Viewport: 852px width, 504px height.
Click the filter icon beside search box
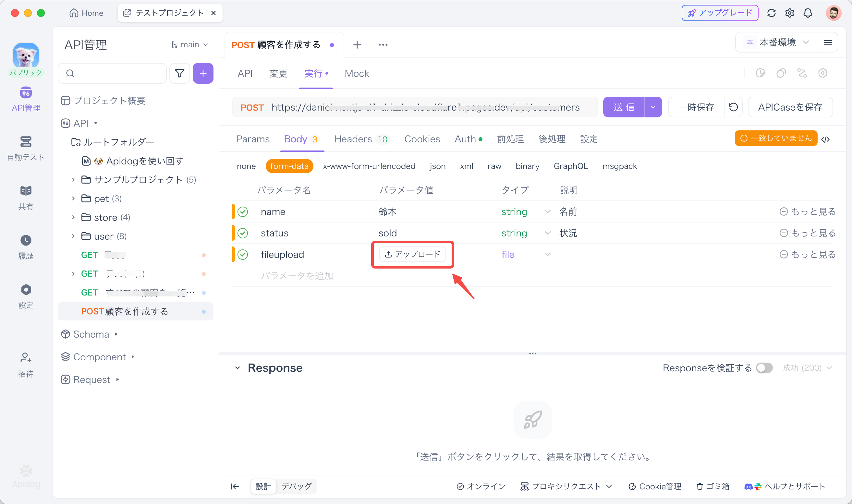[x=179, y=73]
